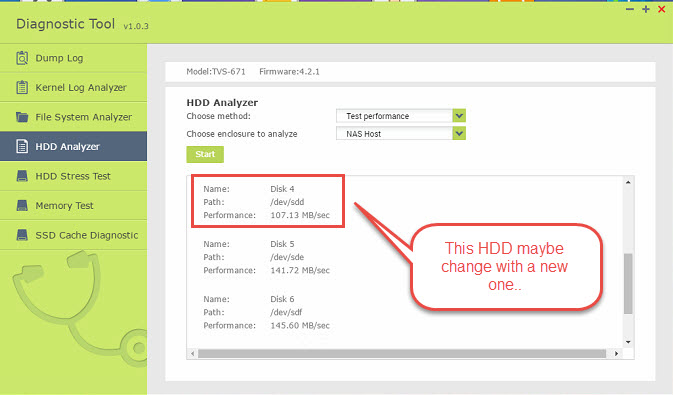This screenshot has width=673, height=395.
Task: Click the HDD Stress Test drive icon
Action: coord(22,176)
